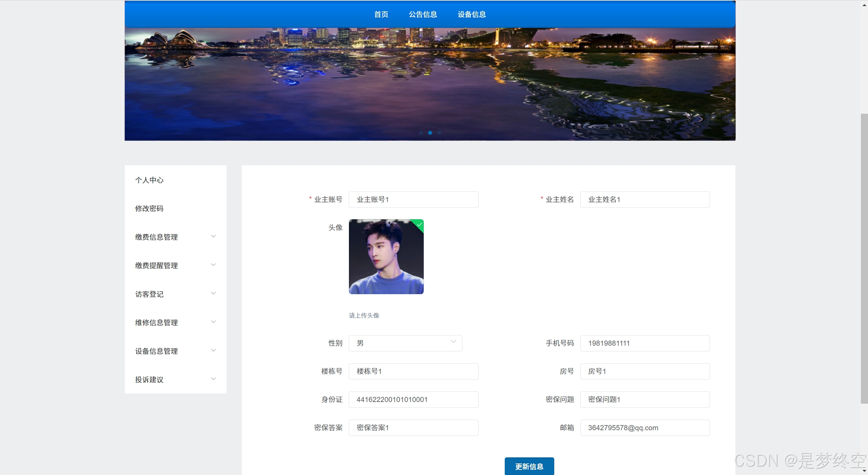Select 个人中心 in the sidebar
This screenshot has height=475, width=868.
pos(149,180)
